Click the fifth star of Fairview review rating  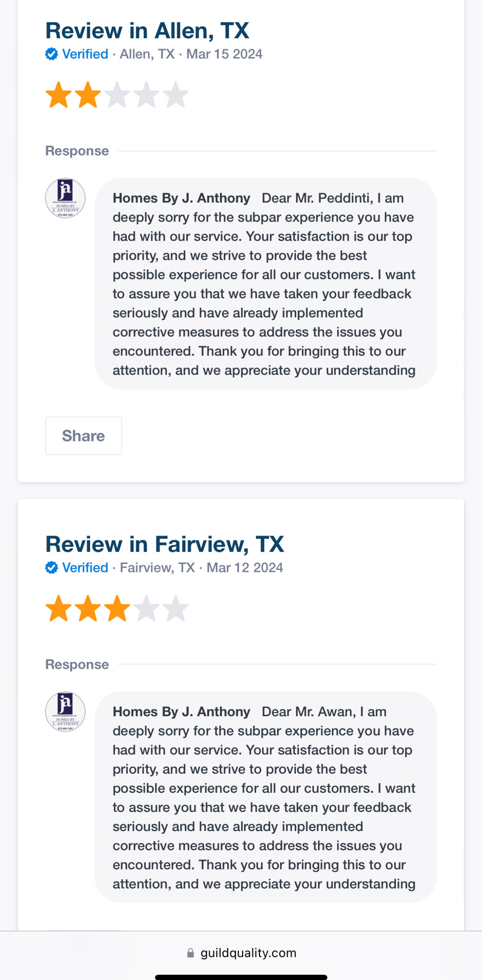(175, 608)
